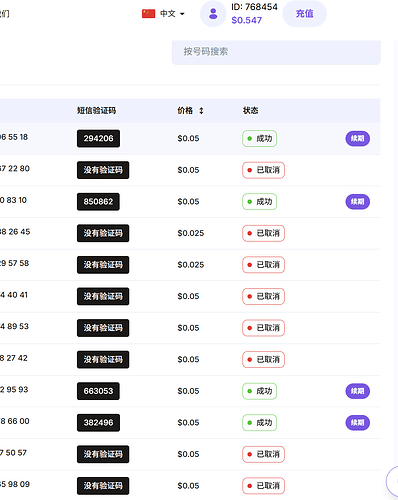Sort by 价格 using the sort arrows
398x500 pixels.
[x=201, y=111]
